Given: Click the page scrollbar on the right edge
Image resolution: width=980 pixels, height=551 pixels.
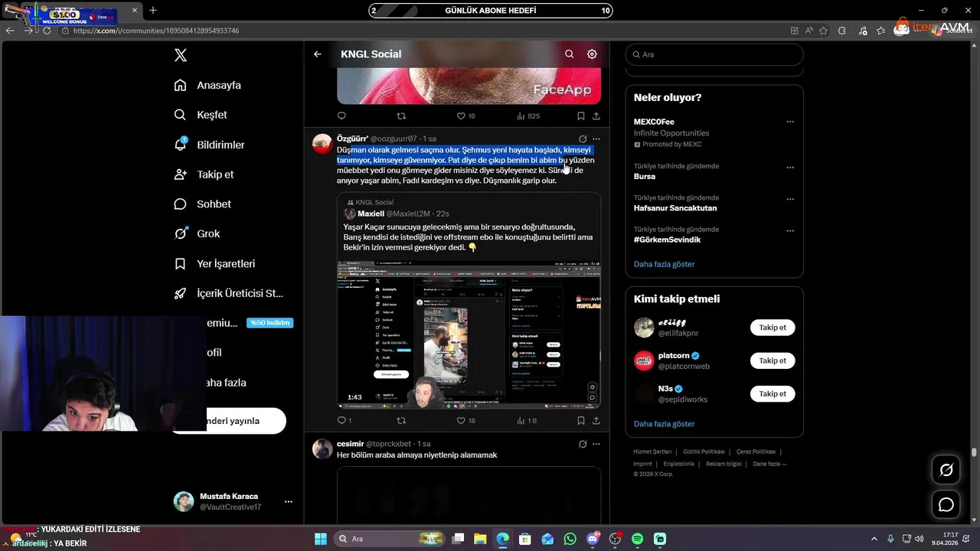Looking at the screenshot, I should (x=974, y=452).
